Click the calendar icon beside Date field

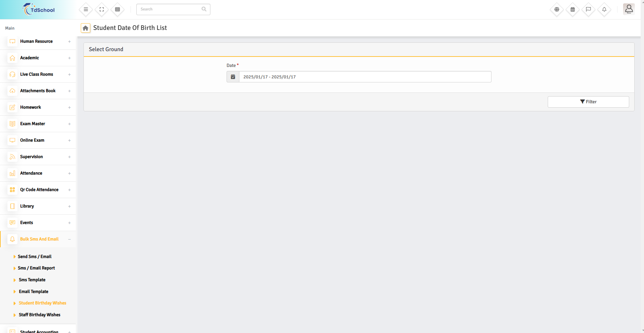tap(233, 77)
